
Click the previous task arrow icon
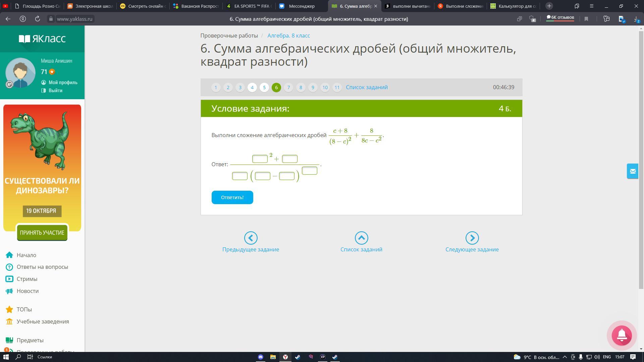point(251,238)
